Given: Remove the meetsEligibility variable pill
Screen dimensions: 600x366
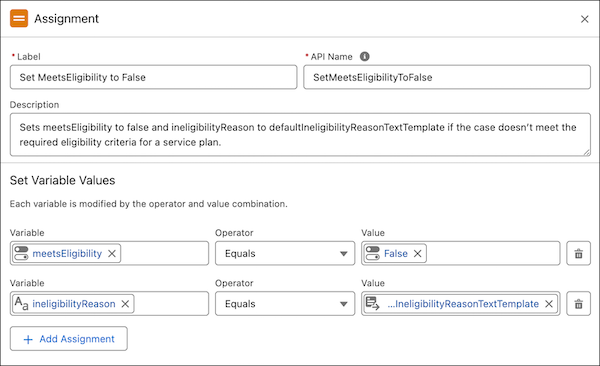Looking at the screenshot, I should [x=112, y=253].
